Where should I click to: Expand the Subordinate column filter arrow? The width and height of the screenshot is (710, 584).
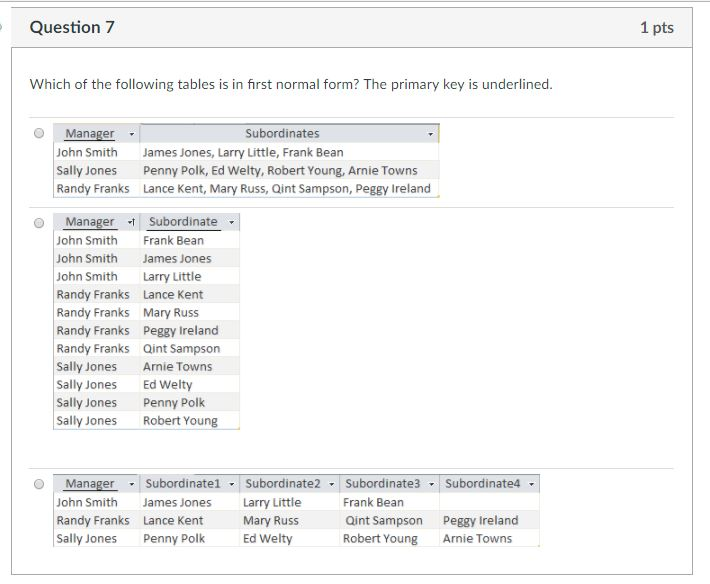tap(231, 222)
